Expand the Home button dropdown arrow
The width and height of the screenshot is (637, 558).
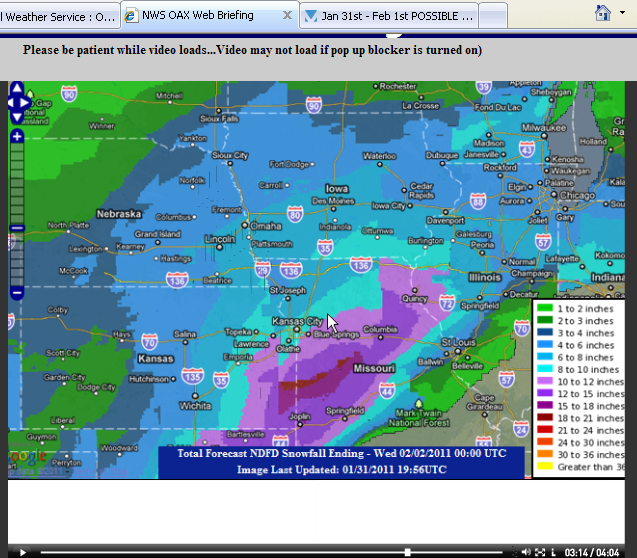point(623,14)
